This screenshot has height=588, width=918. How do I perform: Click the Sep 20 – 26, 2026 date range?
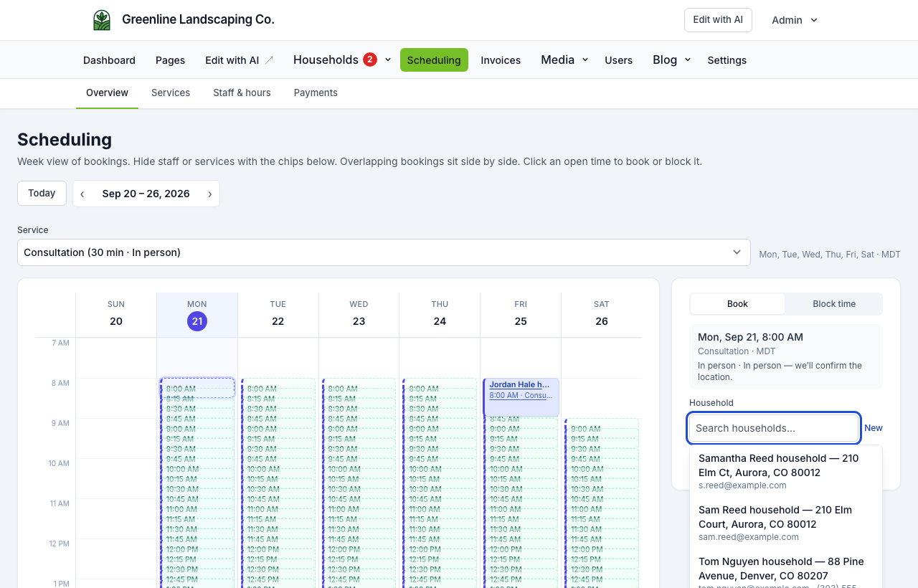pos(146,194)
